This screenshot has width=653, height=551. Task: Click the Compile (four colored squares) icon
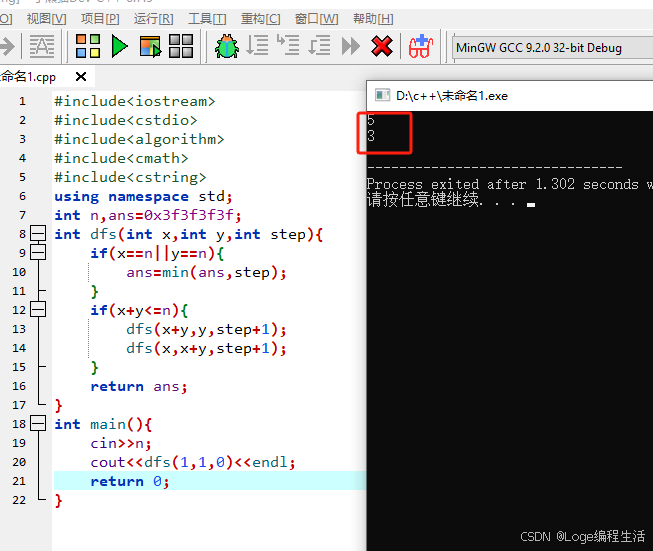[88, 46]
